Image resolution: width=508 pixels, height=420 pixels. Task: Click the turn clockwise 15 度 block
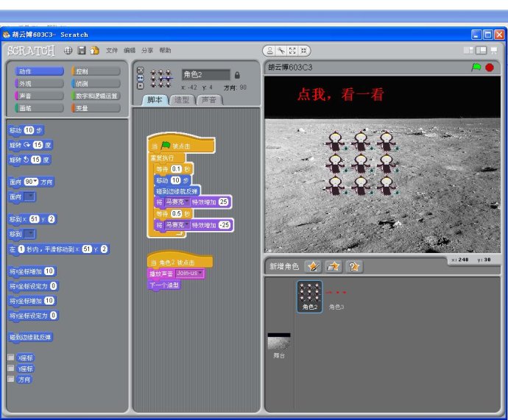(31, 145)
